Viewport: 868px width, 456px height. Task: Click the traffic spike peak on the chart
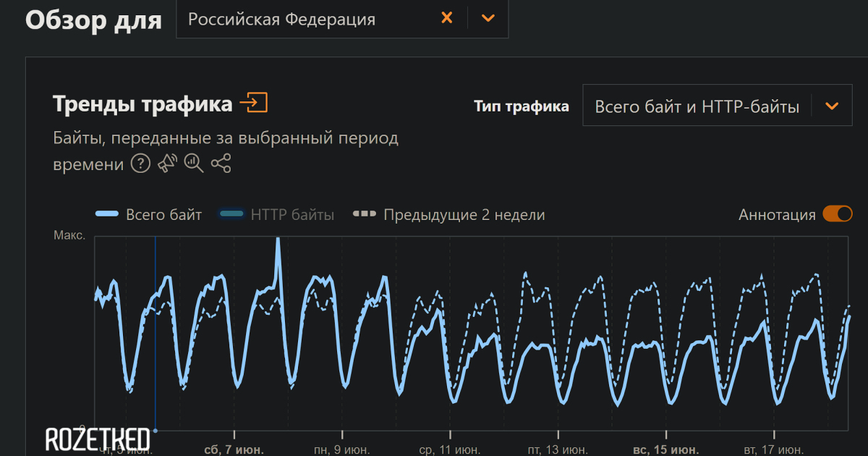pyautogui.click(x=278, y=242)
